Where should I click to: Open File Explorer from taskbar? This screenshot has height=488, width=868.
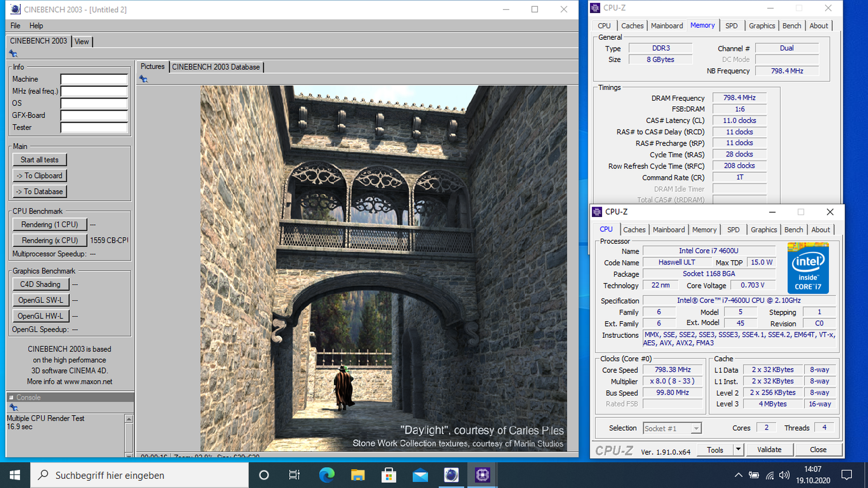point(358,475)
